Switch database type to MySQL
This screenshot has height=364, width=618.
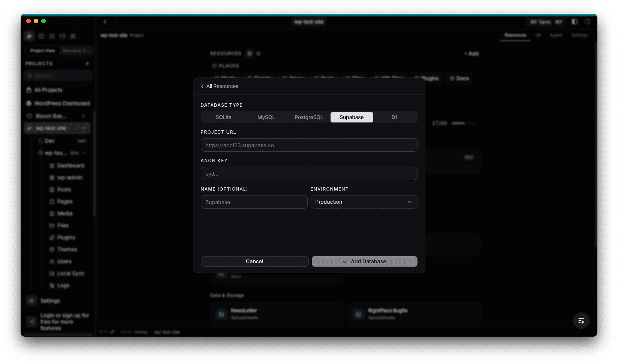266,117
